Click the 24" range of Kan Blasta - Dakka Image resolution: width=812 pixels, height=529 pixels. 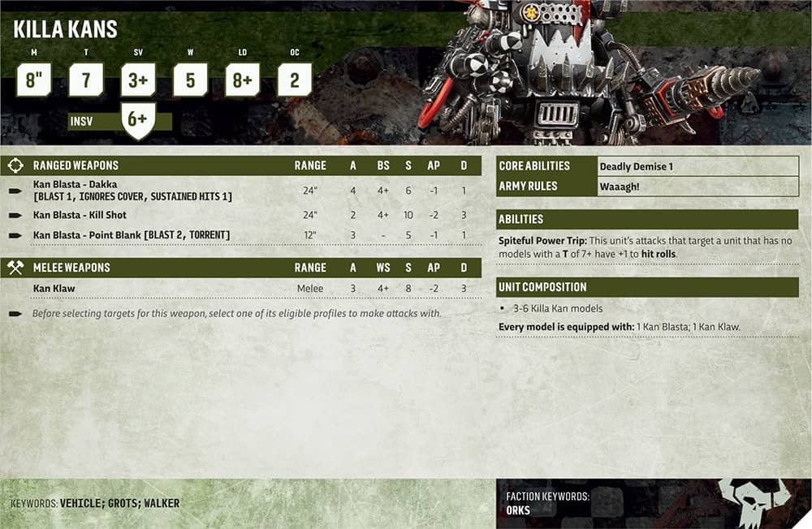coord(310,191)
